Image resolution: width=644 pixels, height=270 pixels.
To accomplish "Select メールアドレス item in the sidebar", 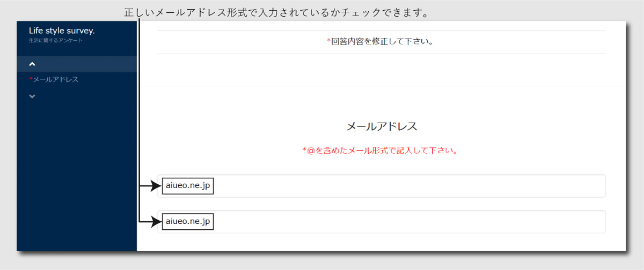I will point(55,80).
